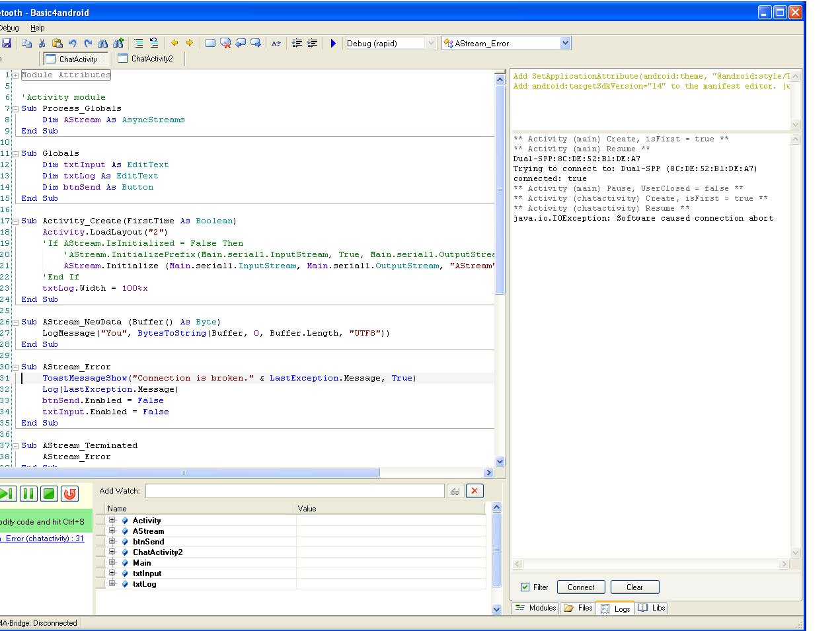
Task: Collapse Sub Globals code block
Action: coord(15,153)
